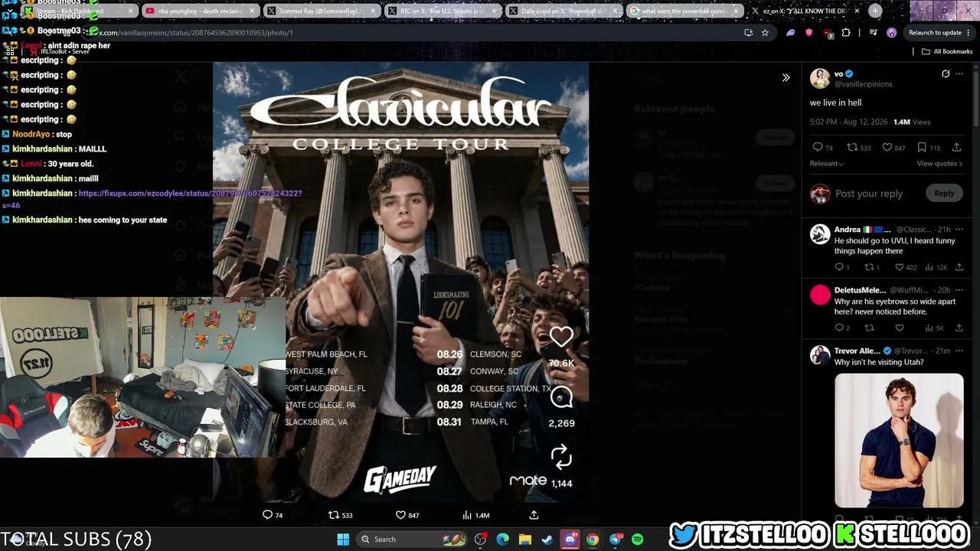Click repost icon below the photo showing 533
Image resolution: width=980 pixels, height=551 pixels.
click(334, 515)
